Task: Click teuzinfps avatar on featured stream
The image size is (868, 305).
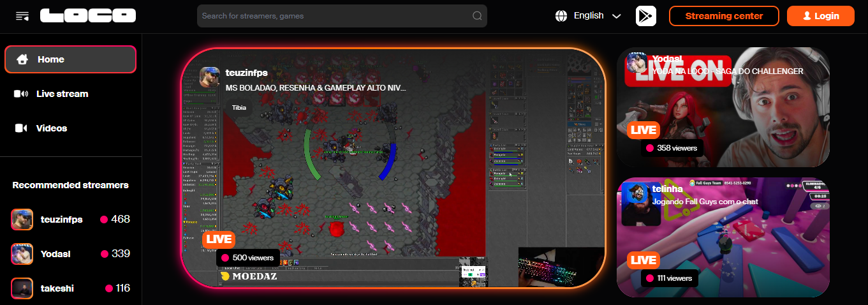Action: tap(210, 78)
